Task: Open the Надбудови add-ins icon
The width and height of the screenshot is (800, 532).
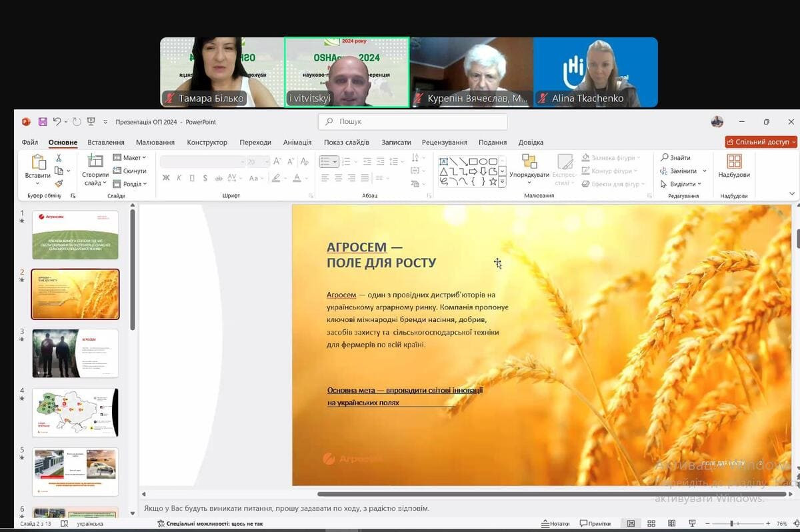Action: (x=734, y=167)
